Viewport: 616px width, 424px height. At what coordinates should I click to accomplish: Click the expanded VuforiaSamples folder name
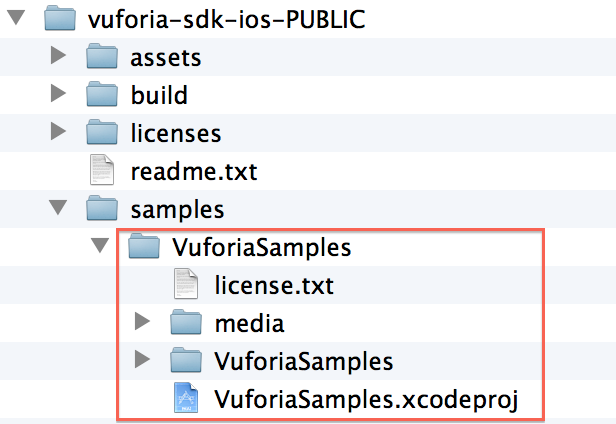(x=262, y=248)
